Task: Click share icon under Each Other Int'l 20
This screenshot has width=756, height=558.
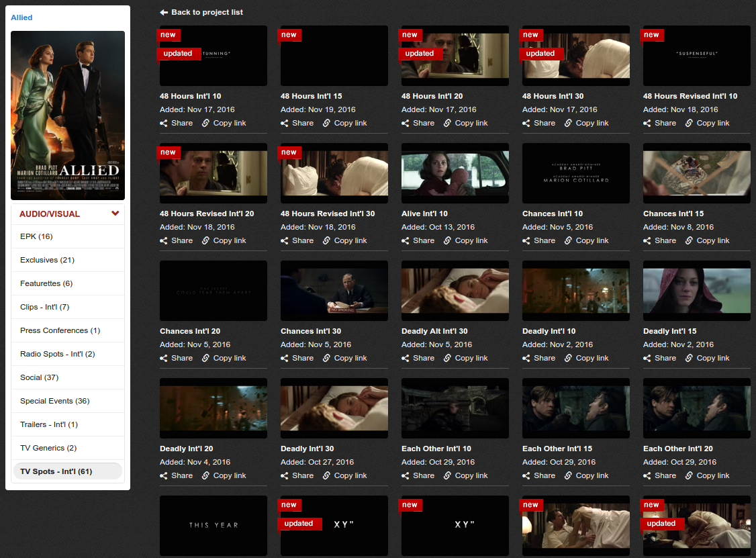Action: coord(647,476)
